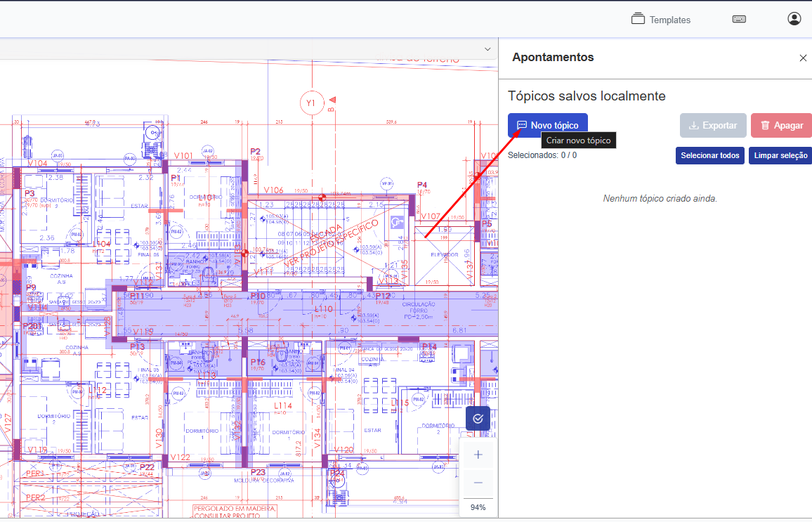Image resolution: width=812 pixels, height=522 pixels.
Task: Select the Y1 grid axis bubble
Action: (310, 103)
